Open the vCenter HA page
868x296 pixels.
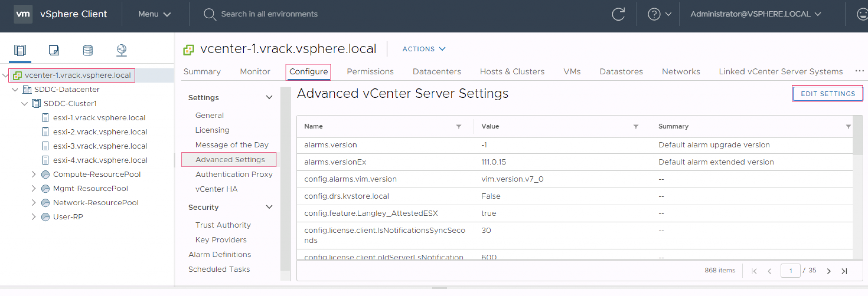pyautogui.click(x=216, y=189)
